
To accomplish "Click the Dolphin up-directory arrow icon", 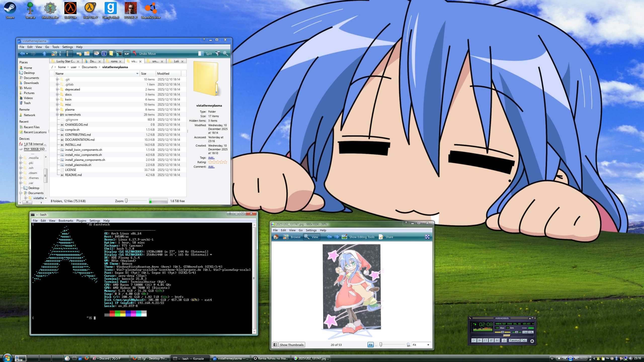I will pyautogui.click(x=45, y=54).
